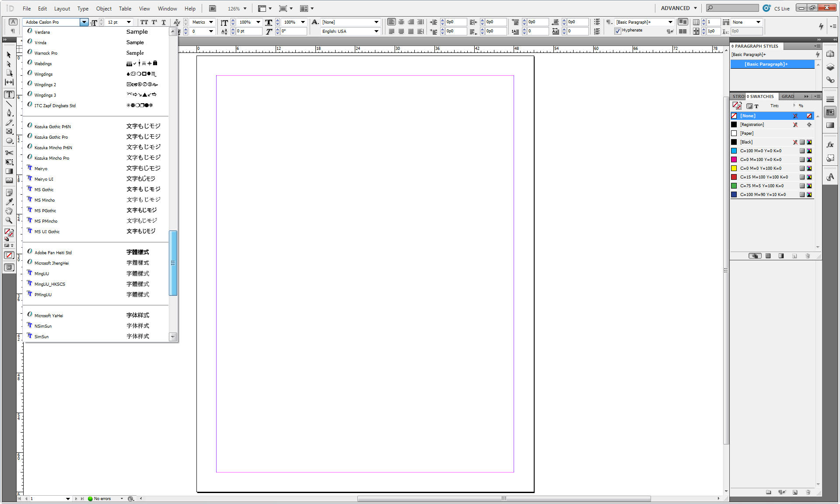Select the Eyedropper tool

click(x=9, y=202)
